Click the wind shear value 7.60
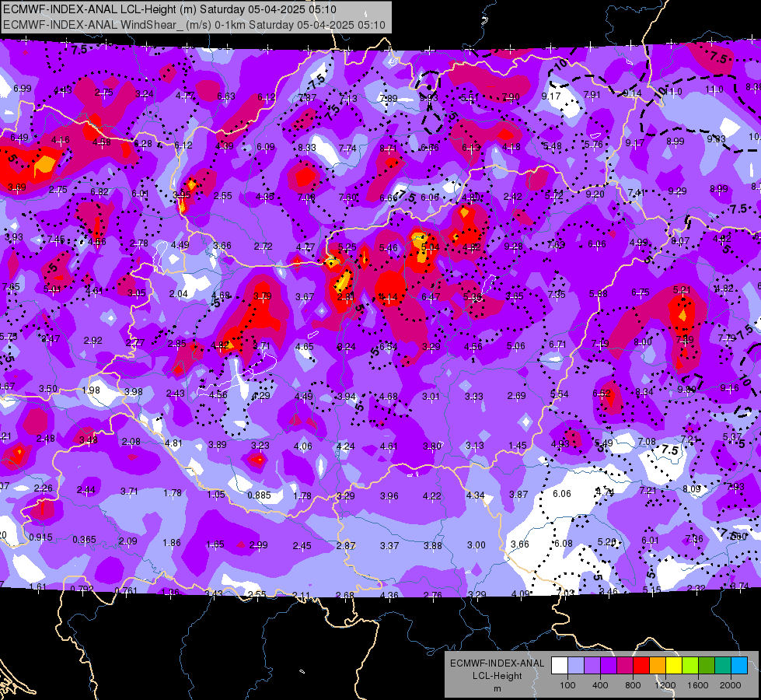761x700 pixels. (347, 198)
